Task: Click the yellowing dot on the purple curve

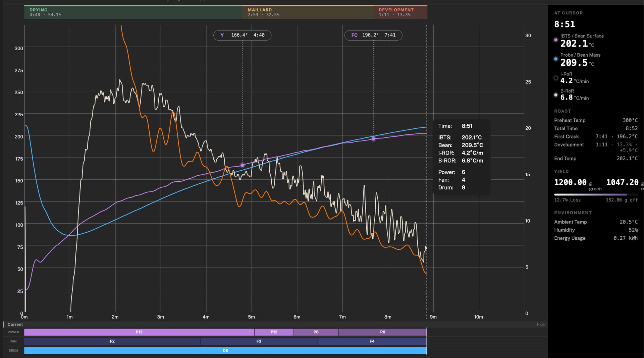Action: tap(242, 165)
